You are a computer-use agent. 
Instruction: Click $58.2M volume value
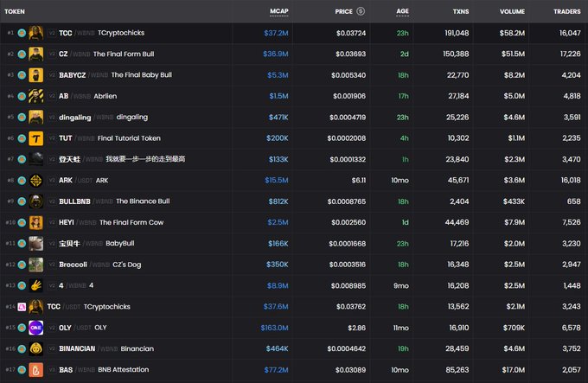(512, 33)
